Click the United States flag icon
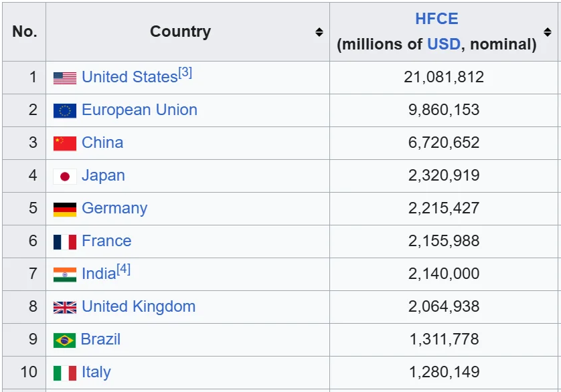Viewport: 561px width, 392px height. [x=65, y=78]
